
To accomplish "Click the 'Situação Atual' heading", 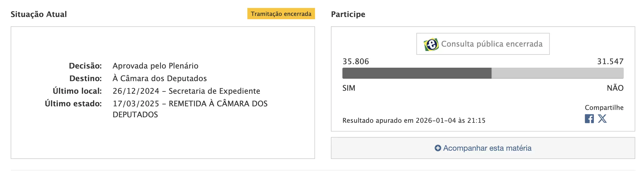I will (39, 14).
